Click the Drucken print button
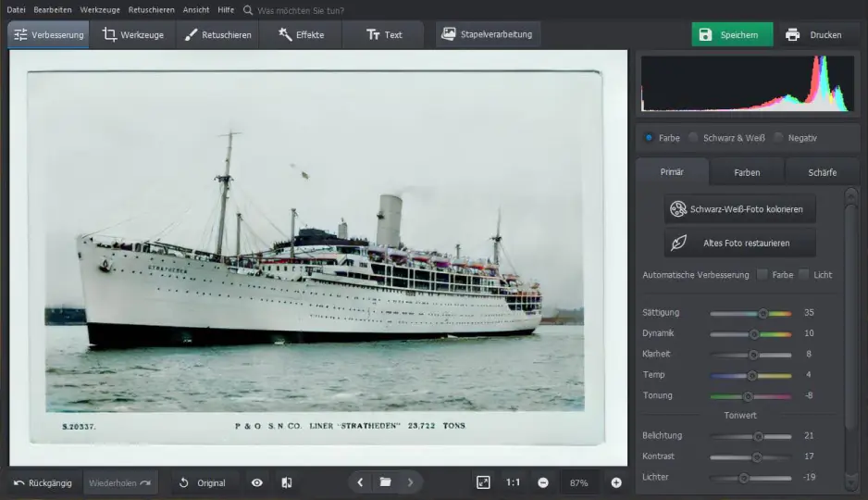 tap(813, 35)
